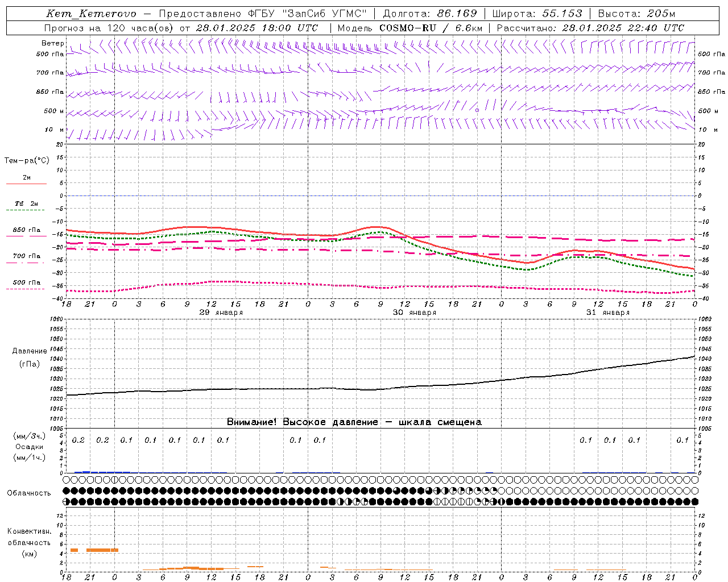This screenshot has width=728, height=582.
Task: Click the 'Высота: 205м' elevation text
Action: (x=636, y=14)
